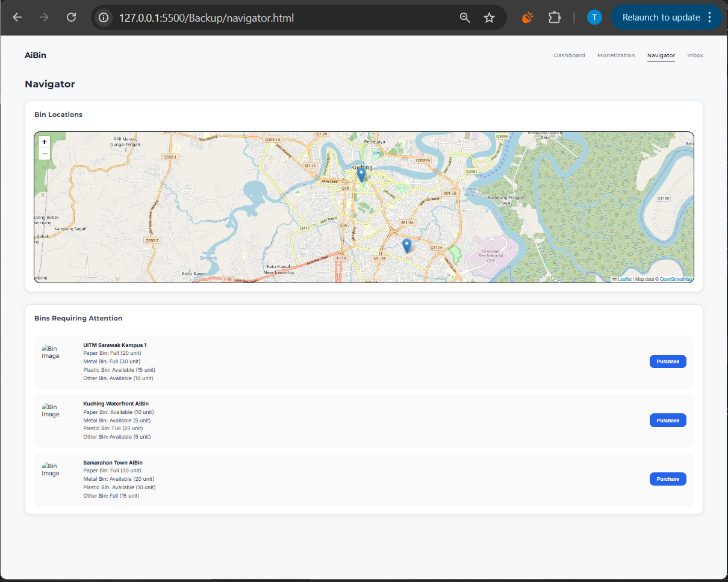Click 'Other Bin: Available (5 unit)' text
The image size is (728, 582).
[117, 437]
